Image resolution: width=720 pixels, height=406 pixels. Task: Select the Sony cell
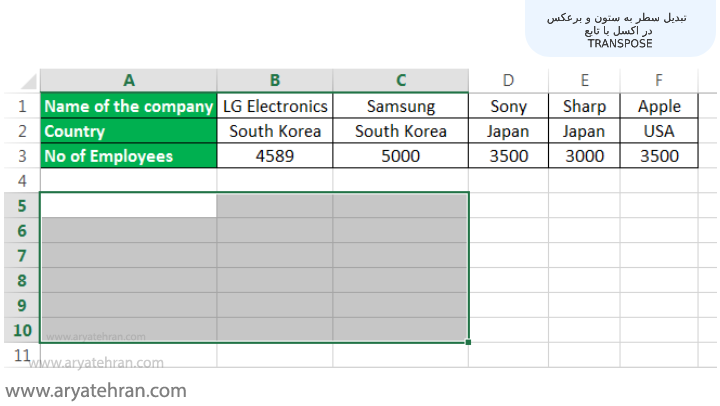click(x=509, y=106)
